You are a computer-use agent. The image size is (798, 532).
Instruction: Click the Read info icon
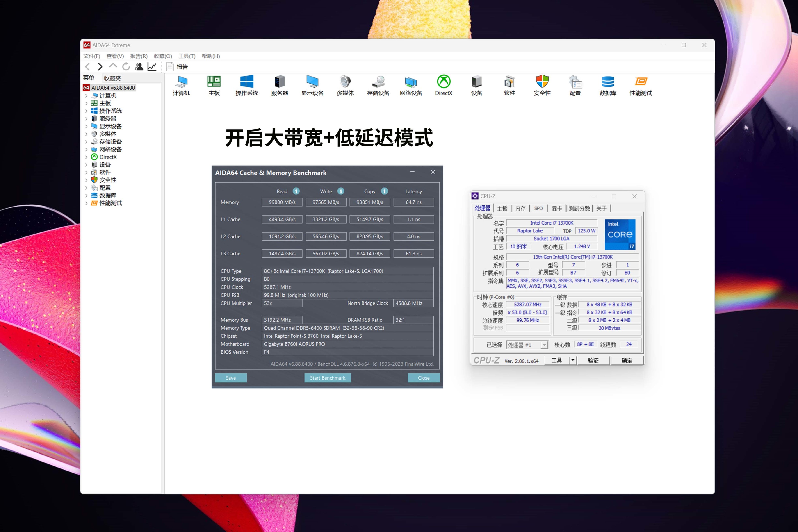click(296, 191)
